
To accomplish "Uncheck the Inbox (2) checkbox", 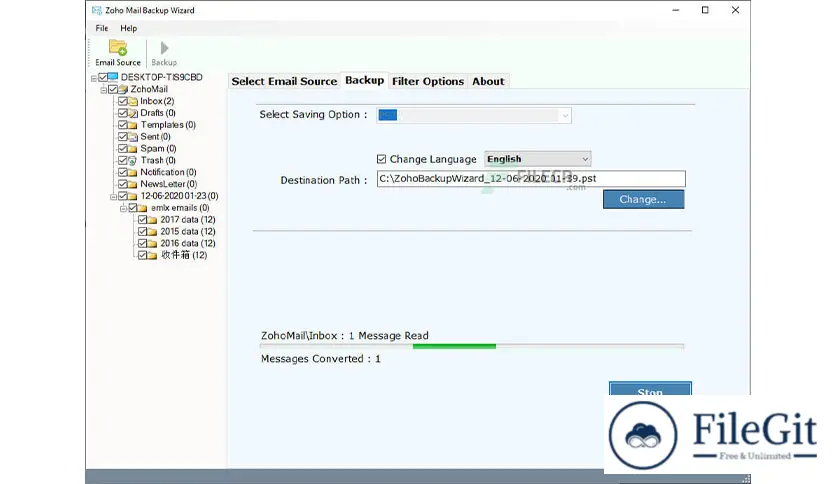I will coord(123,101).
